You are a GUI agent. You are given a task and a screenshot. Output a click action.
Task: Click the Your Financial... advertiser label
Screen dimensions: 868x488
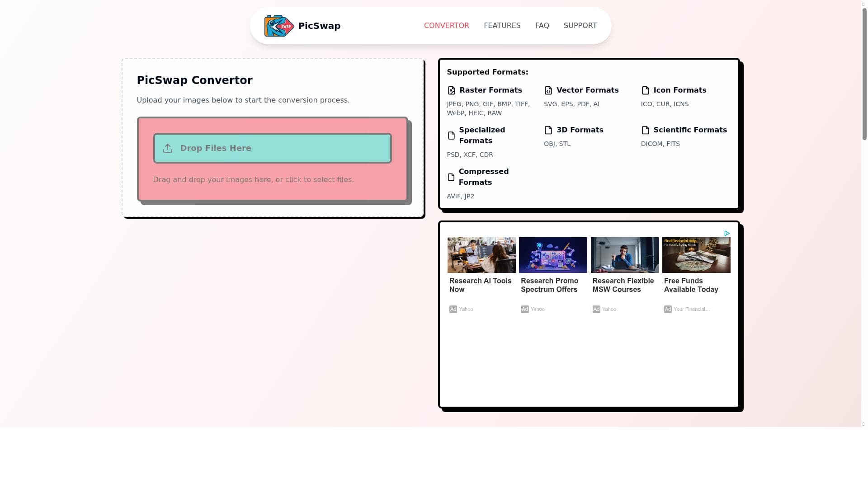[692, 309]
